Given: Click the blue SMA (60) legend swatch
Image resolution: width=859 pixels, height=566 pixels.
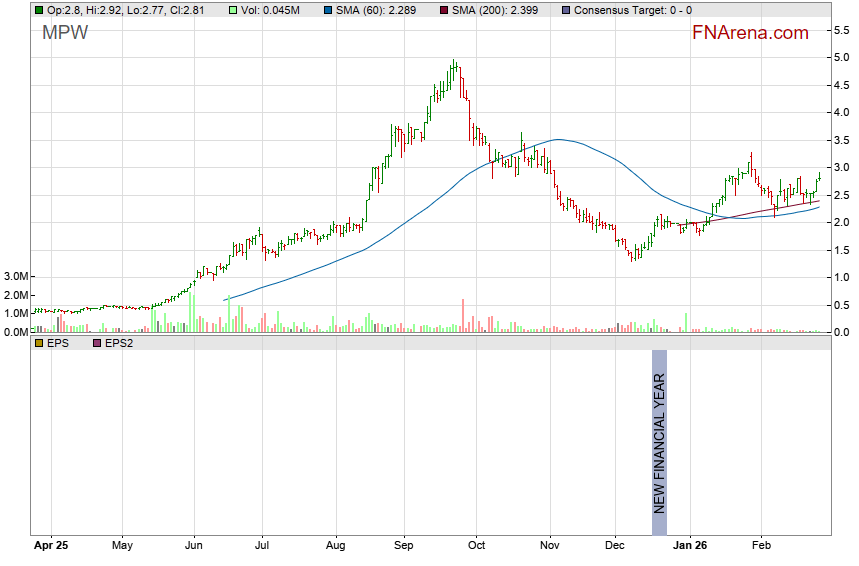Looking at the screenshot, I should [x=329, y=10].
